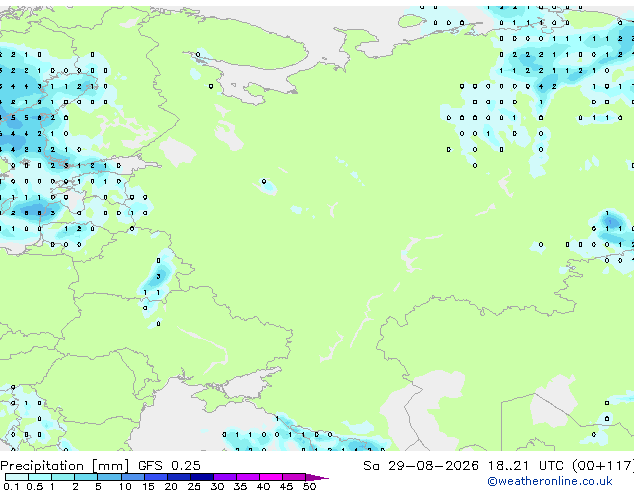The image size is (634, 490).
Task: Pick the legend swatch between 15 and 20
Action: pos(156,477)
